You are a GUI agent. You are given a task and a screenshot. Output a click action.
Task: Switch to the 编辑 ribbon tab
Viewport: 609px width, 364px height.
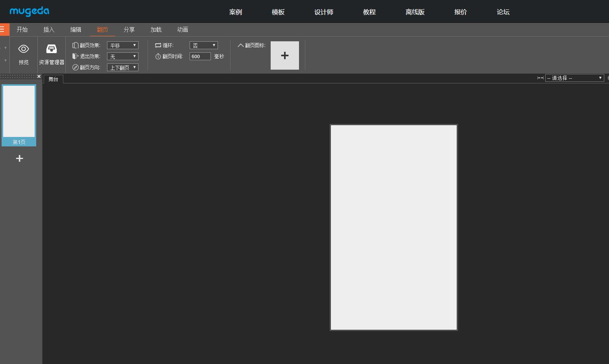click(x=76, y=30)
